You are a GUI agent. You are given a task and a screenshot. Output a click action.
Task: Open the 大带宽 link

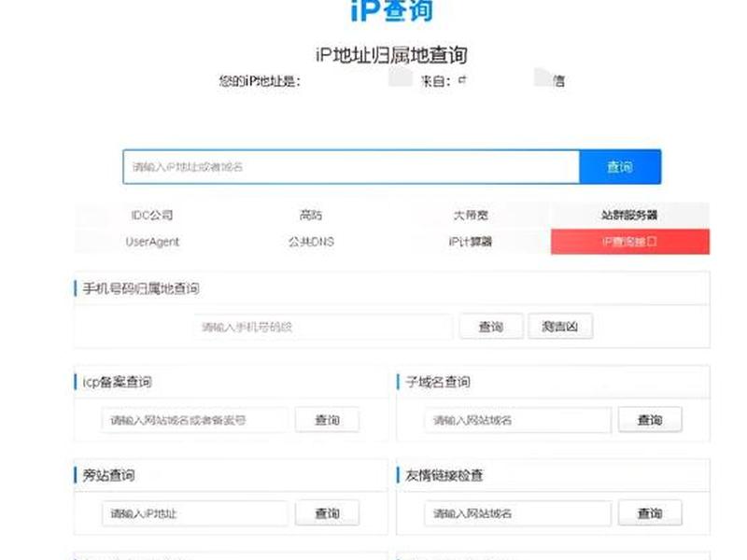(471, 216)
